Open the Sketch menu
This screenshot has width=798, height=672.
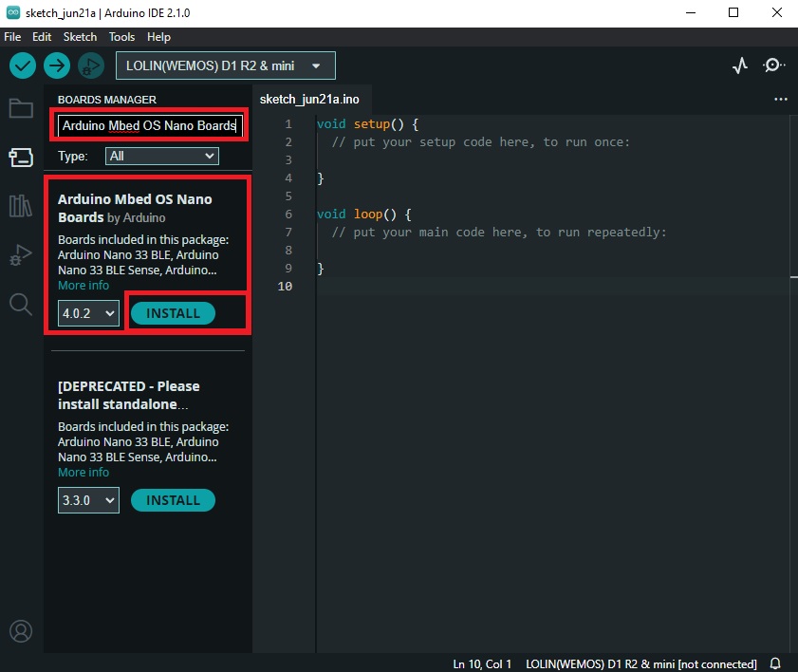point(80,37)
